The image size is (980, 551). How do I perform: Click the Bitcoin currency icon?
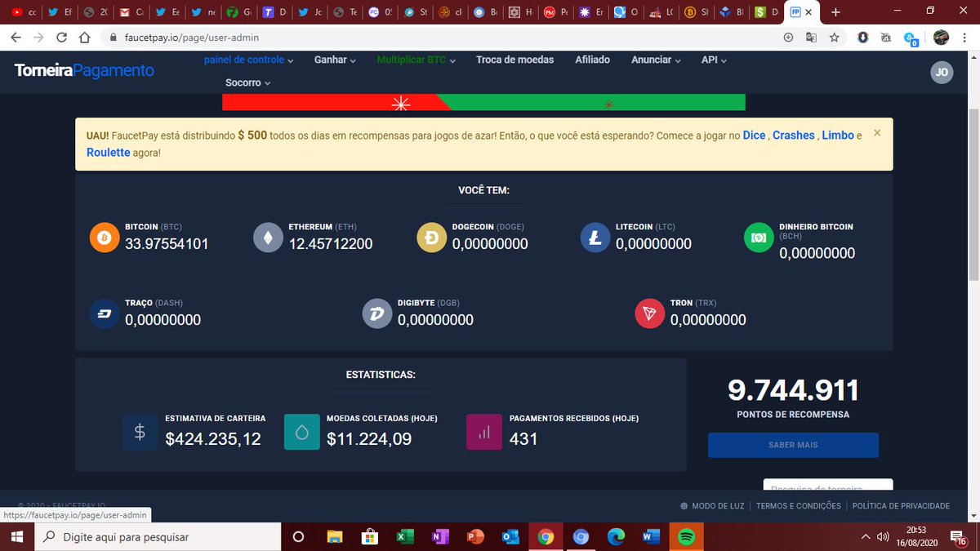tap(104, 238)
